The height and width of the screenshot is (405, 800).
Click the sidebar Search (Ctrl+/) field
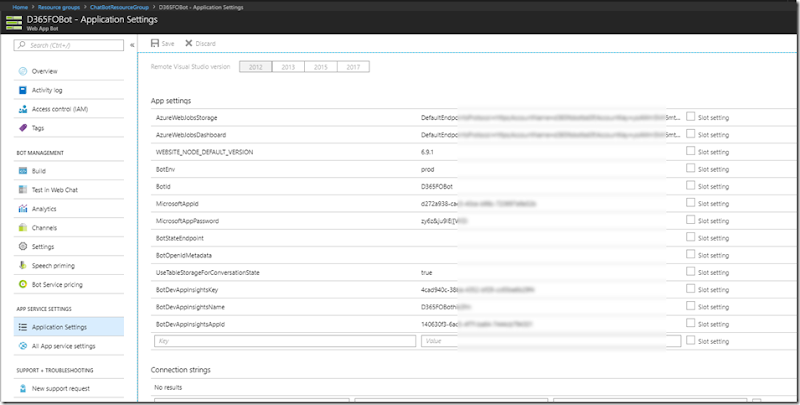coord(69,45)
